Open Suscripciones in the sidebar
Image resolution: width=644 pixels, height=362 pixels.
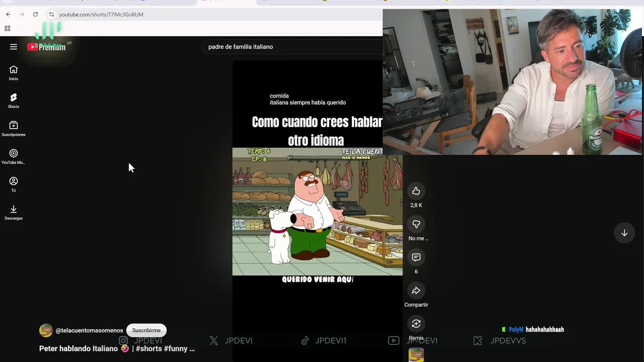point(14,129)
